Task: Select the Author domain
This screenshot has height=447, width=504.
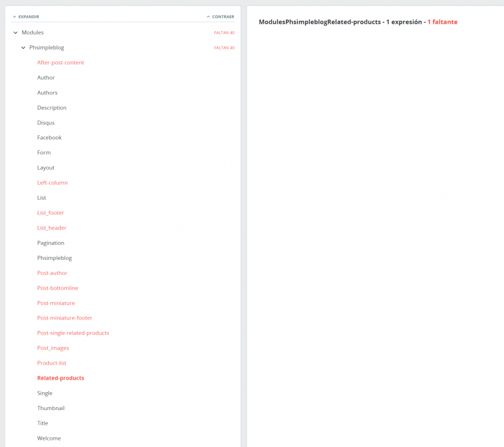Action: click(46, 77)
